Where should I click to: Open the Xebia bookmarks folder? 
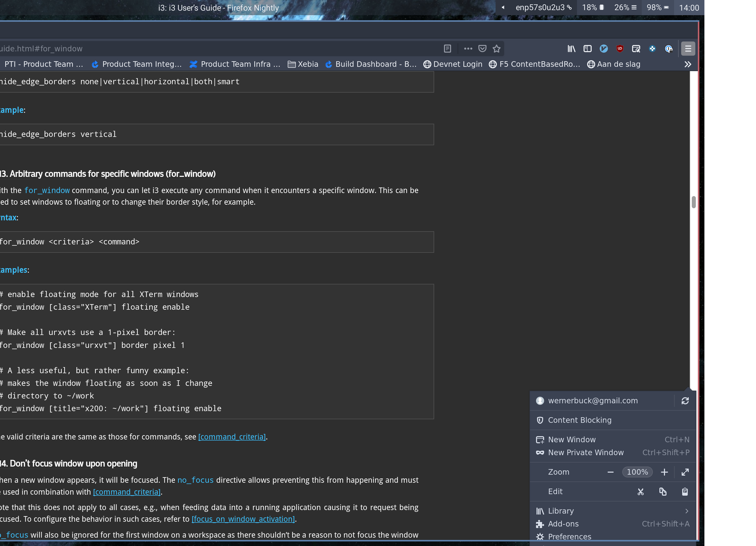pyautogui.click(x=303, y=64)
